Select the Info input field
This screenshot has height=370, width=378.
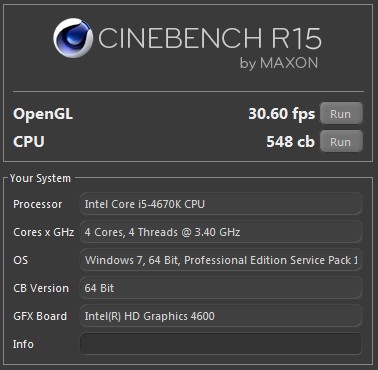tap(221, 344)
